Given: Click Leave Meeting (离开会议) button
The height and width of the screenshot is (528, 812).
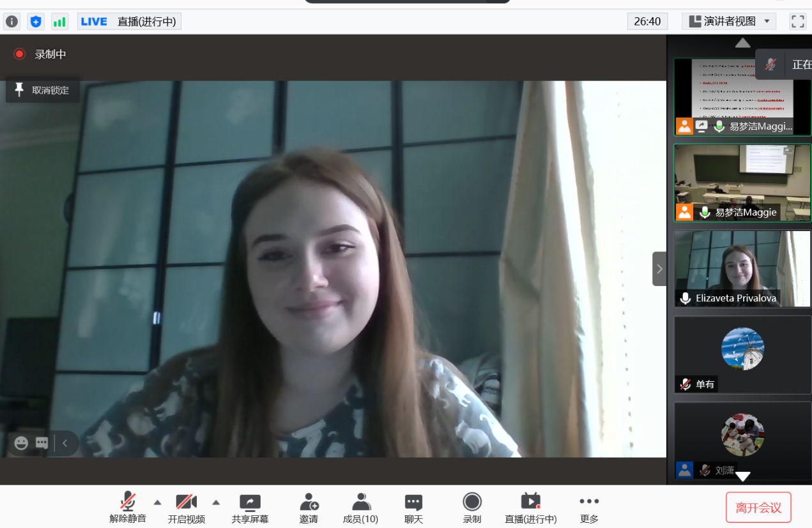Looking at the screenshot, I should (758, 508).
